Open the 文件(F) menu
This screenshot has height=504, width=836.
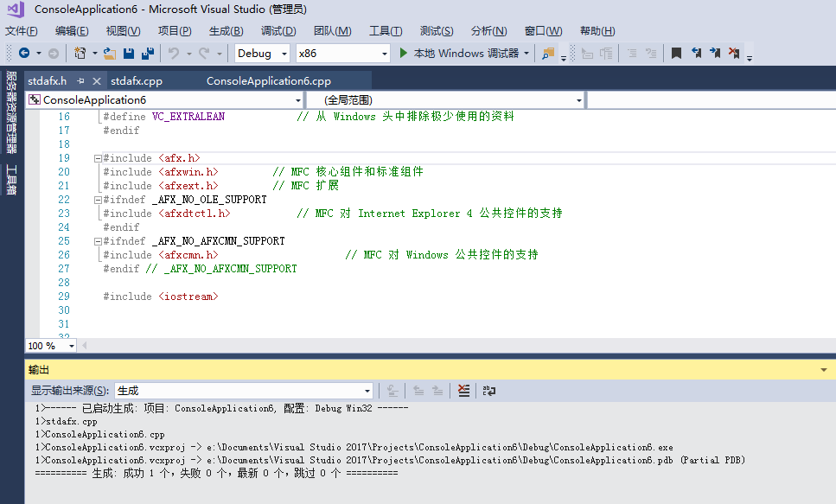pos(22,31)
